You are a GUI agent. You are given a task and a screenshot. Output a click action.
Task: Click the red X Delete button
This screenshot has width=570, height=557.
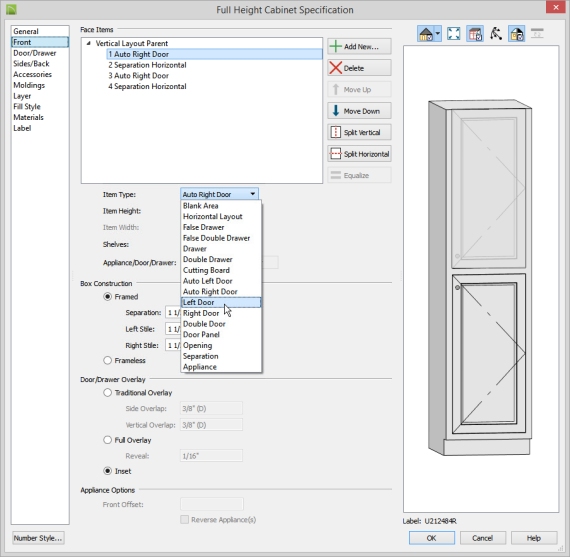[359, 68]
